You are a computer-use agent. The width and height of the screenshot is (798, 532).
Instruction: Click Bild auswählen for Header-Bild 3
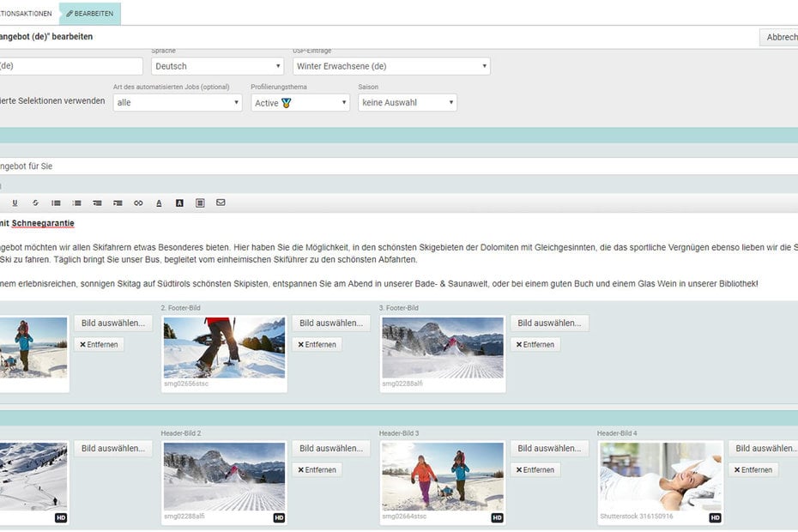[550, 449]
